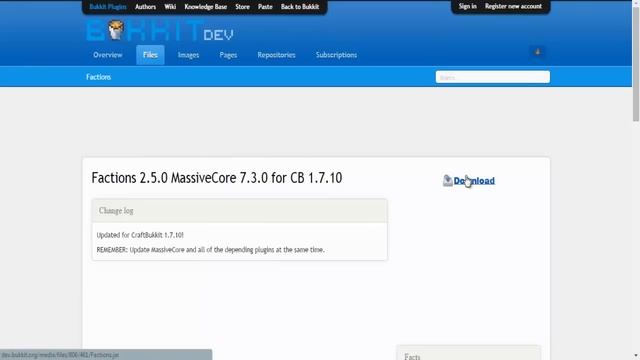Select the Files tab
Screen dimensions: 640x360
point(150,55)
